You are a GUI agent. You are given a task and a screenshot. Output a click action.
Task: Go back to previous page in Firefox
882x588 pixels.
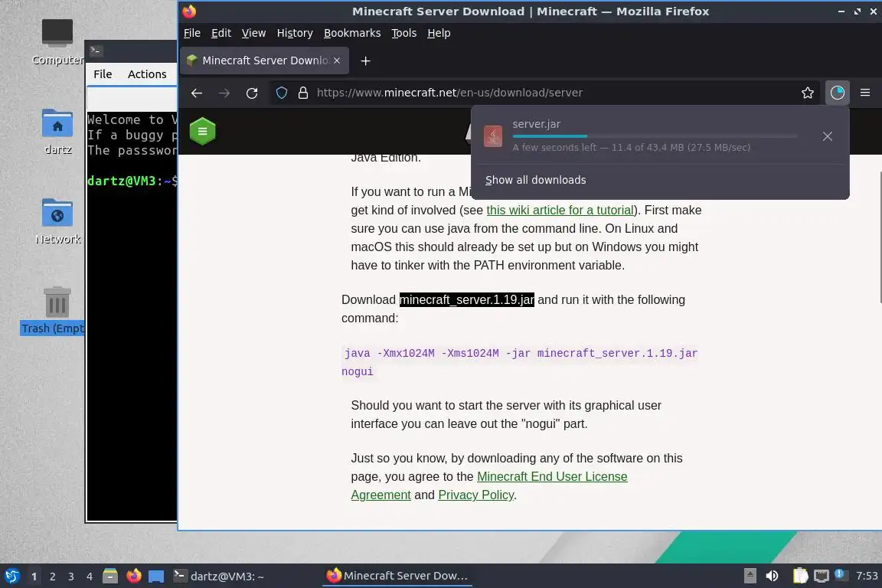196,93
